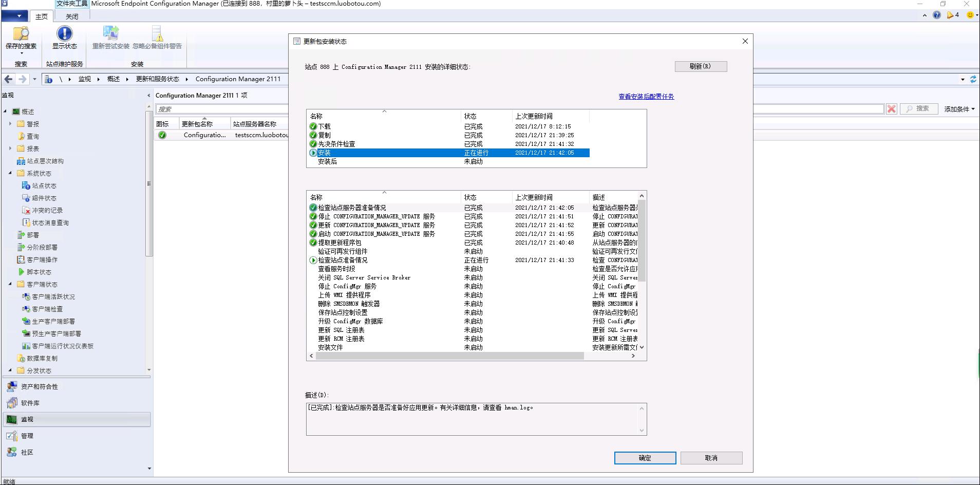
Task: Switch to 资产和符合性 workspace
Action: pyautogui.click(x=77, y=386)
